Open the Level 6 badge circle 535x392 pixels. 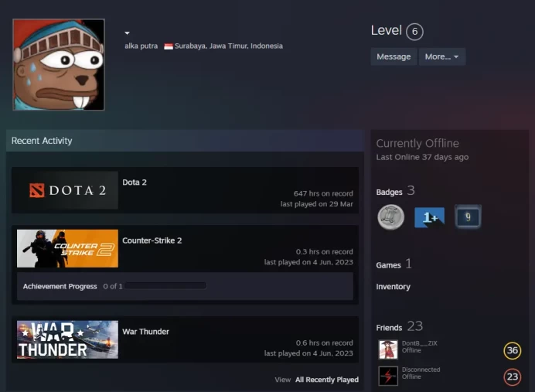(x=414, y=32)
